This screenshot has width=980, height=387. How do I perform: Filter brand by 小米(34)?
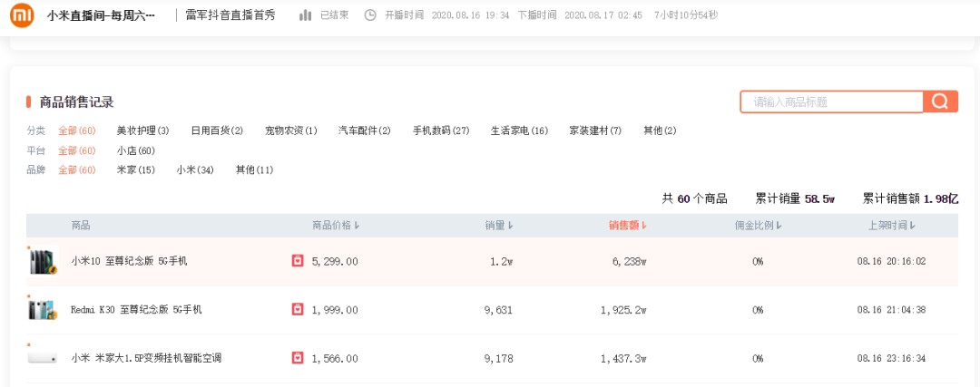[194, 169]
